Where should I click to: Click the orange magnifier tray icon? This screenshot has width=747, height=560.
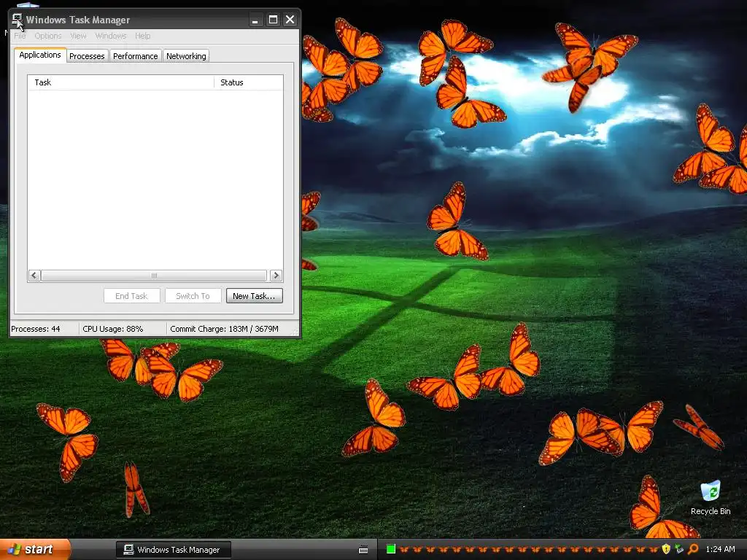(693, 549)
